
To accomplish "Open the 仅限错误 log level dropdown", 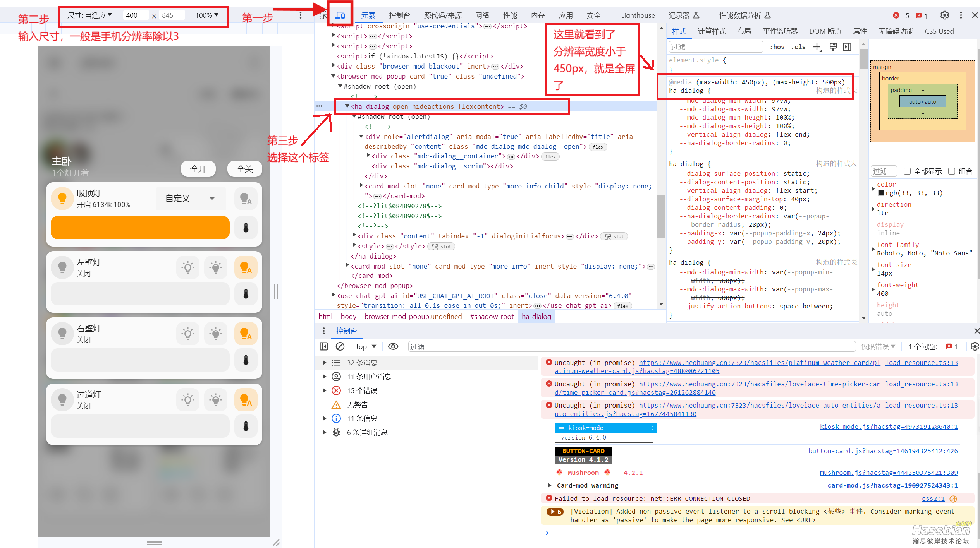I will (x=878, y=346).
